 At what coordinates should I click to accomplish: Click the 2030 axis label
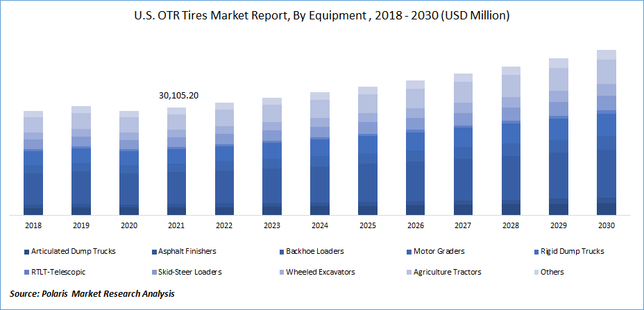tap(607, 226)
